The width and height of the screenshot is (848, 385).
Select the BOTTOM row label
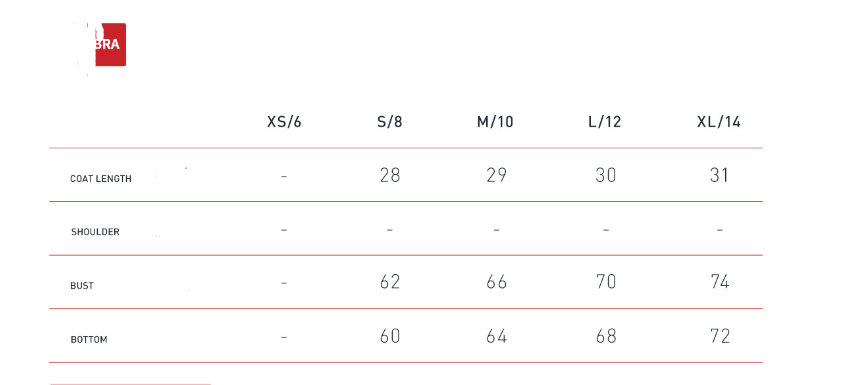89,340
